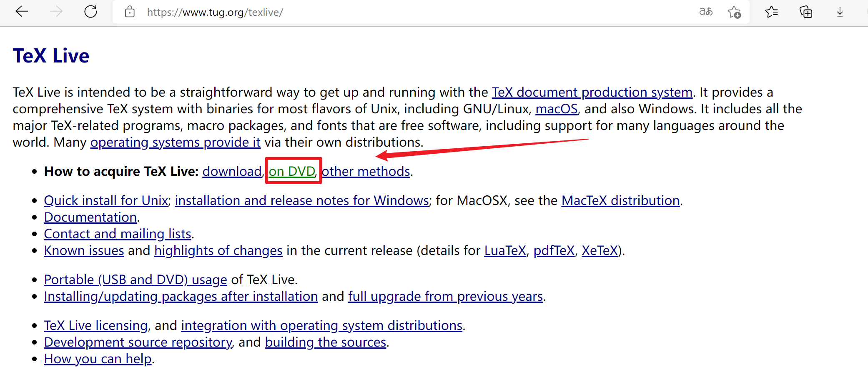This screenshot has height=372, width=868.
Task: Open the translate page icon
Action: pyautogui.click(x=706, y=12)
